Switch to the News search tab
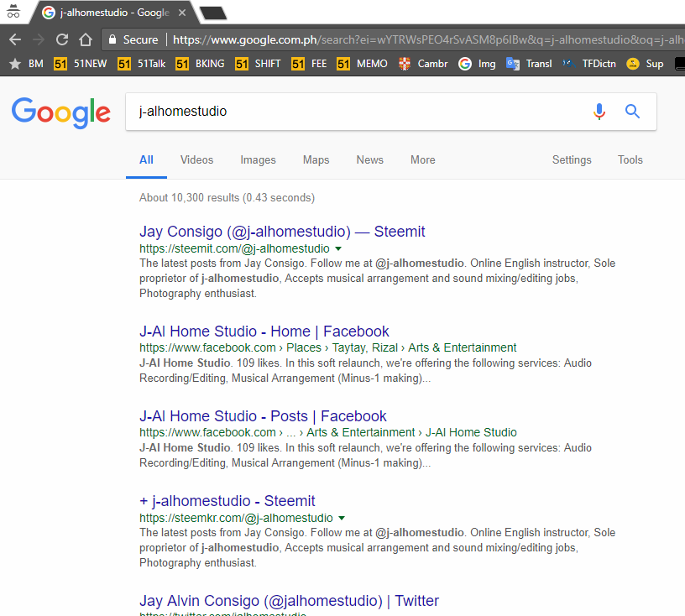Screen dimensions: 685x616 369,159
